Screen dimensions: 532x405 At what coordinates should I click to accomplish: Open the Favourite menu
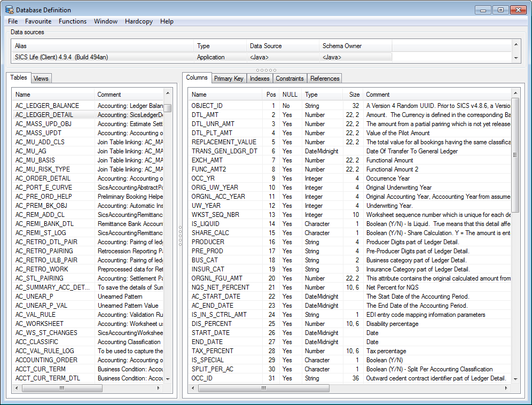37,21
